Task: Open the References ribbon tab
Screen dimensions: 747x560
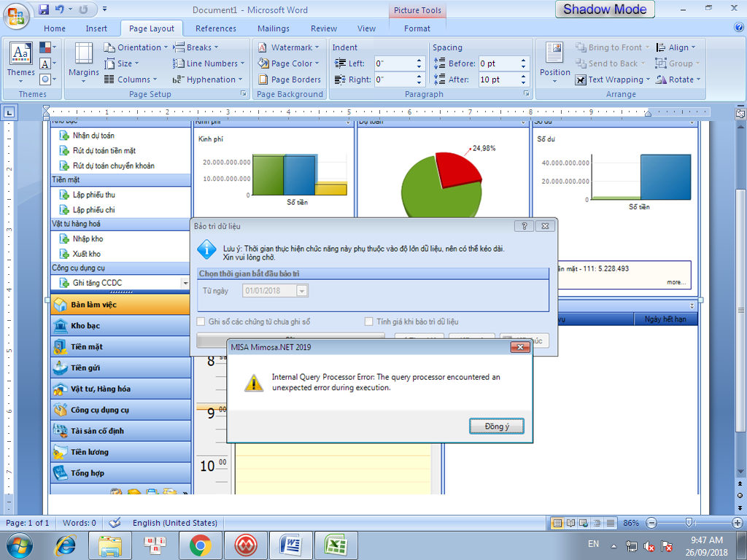Action: tap(216, 28)
